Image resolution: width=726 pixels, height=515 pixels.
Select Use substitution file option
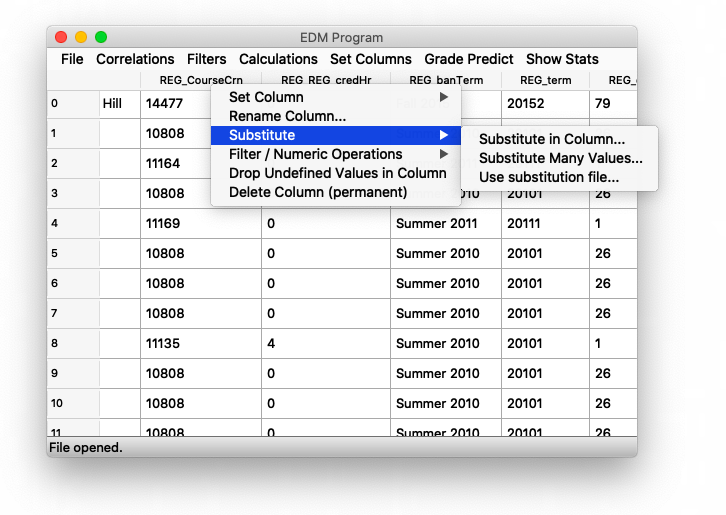pos(548,177)
